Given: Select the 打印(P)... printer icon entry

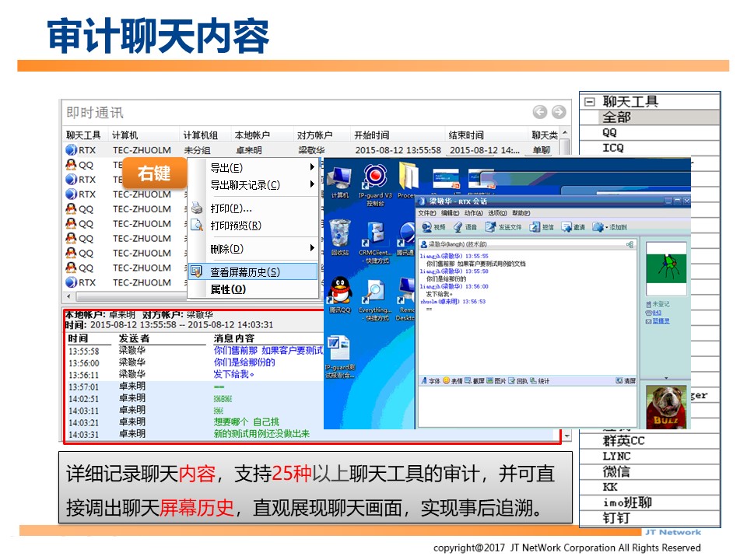Looking at the screenshot, I should coord(197,208).
